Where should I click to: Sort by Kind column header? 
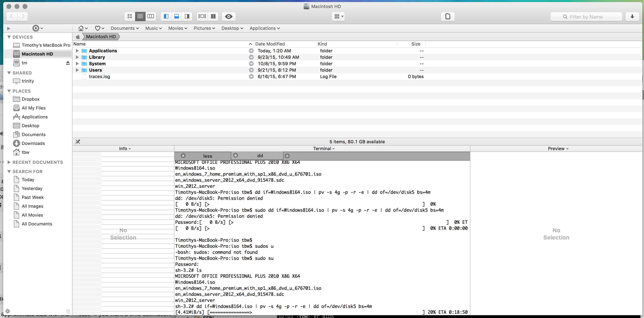(x=357, y=44)
